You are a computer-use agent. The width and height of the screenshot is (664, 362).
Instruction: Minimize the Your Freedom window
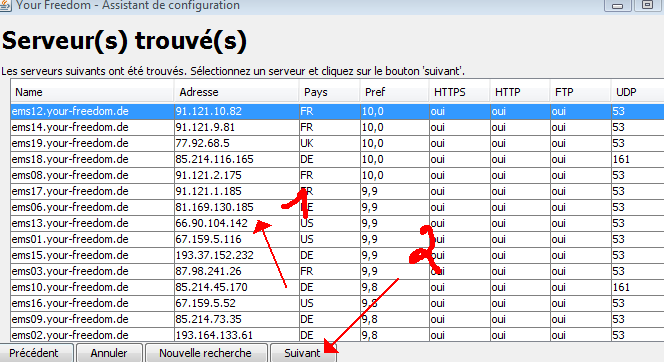(617, 5)
